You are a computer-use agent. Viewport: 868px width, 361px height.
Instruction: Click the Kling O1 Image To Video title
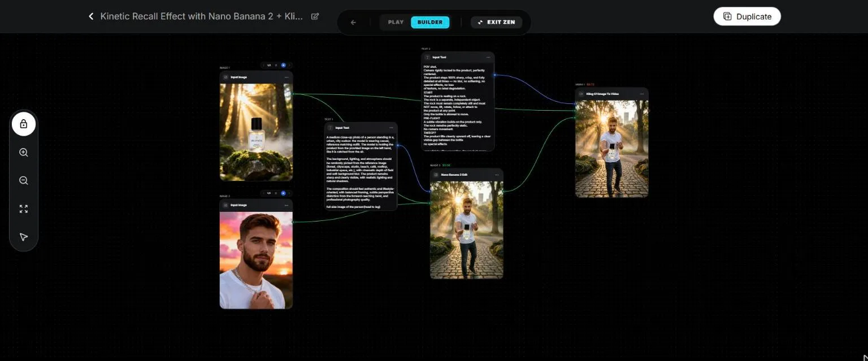[602, 94]
